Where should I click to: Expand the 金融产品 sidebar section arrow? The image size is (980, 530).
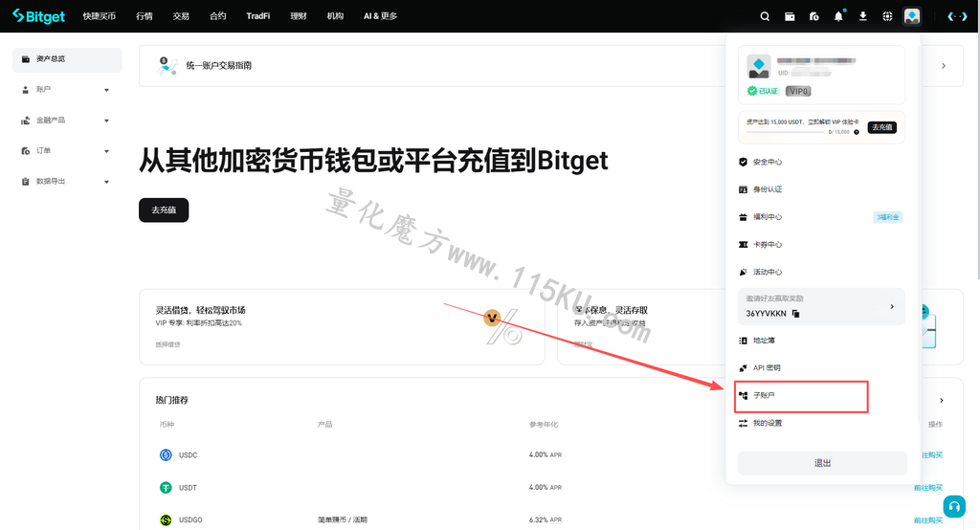[107, 121]
